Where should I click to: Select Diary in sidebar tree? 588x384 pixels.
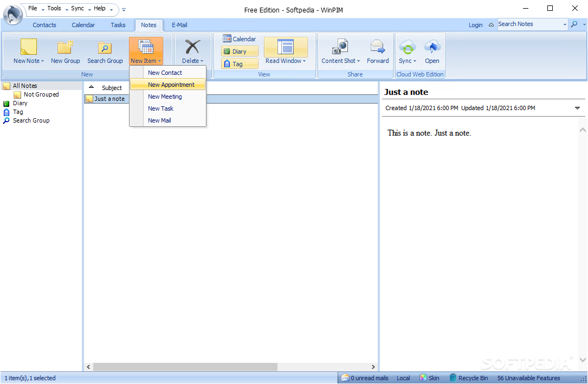[20, 103]
